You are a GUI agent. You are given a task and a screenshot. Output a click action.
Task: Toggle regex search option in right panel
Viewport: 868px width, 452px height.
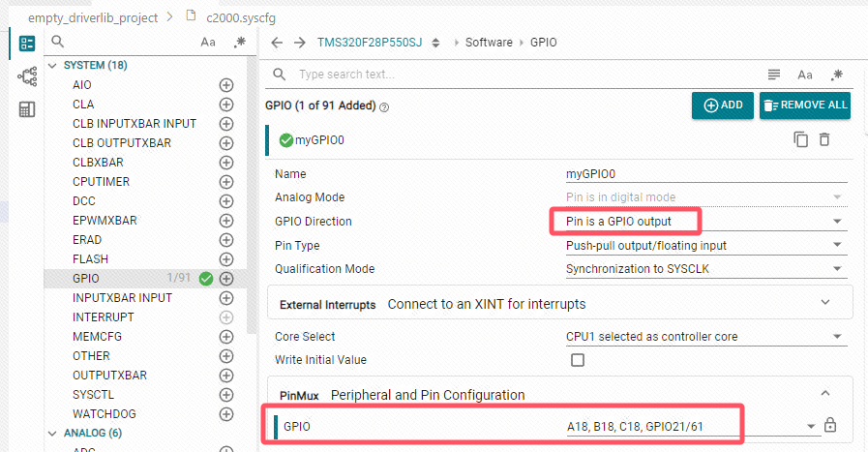[836, 75]
